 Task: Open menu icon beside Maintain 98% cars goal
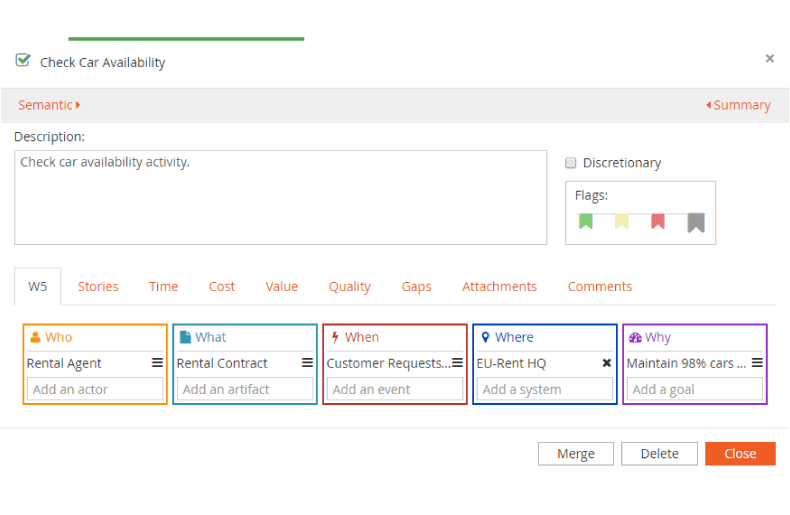point(757,363)
